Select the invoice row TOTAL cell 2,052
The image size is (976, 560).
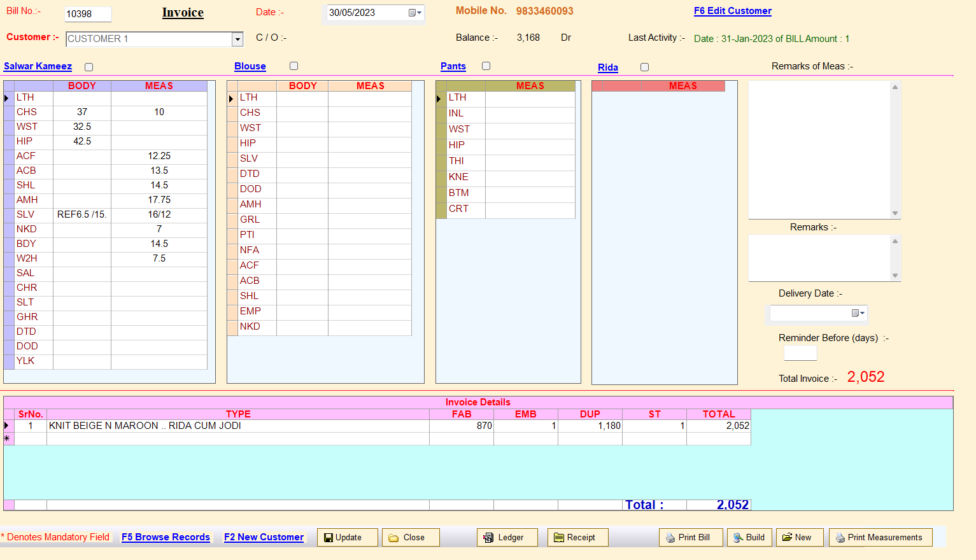(719, 426)
